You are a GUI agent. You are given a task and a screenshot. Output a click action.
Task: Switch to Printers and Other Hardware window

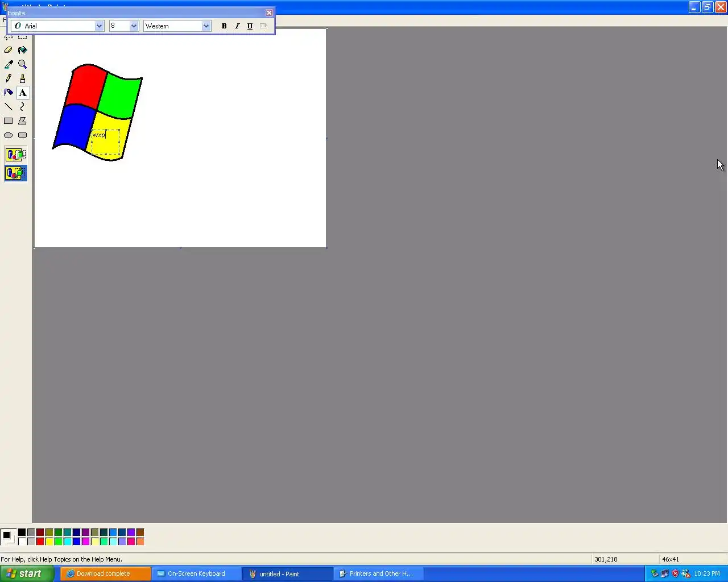click(379, 573)
